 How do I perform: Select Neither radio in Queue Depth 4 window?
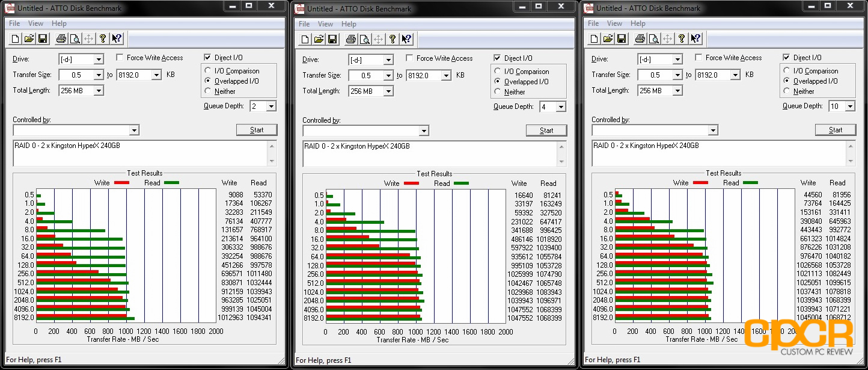[498, 92]
